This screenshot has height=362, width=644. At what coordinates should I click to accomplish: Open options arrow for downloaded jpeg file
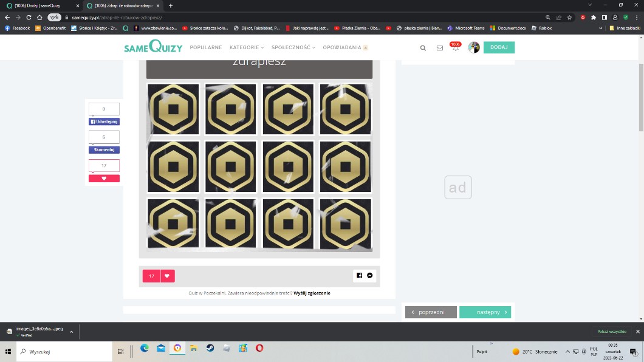pos(72,332)
